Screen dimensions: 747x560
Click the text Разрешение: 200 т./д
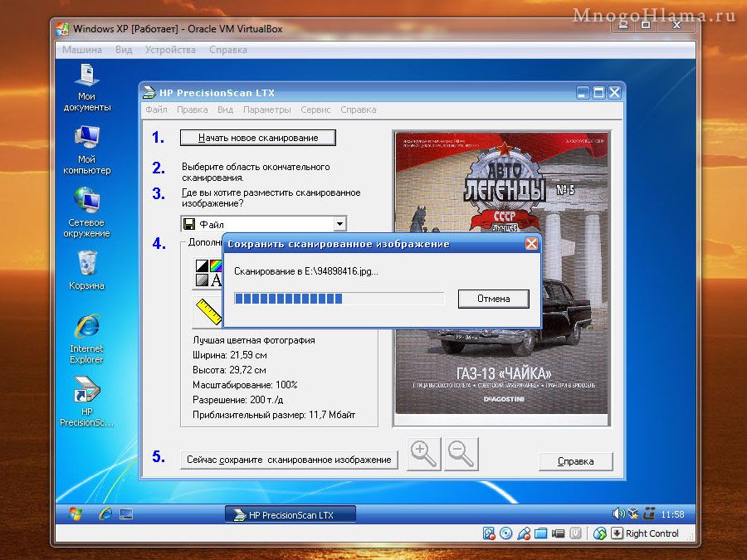[x=237, y=400]
